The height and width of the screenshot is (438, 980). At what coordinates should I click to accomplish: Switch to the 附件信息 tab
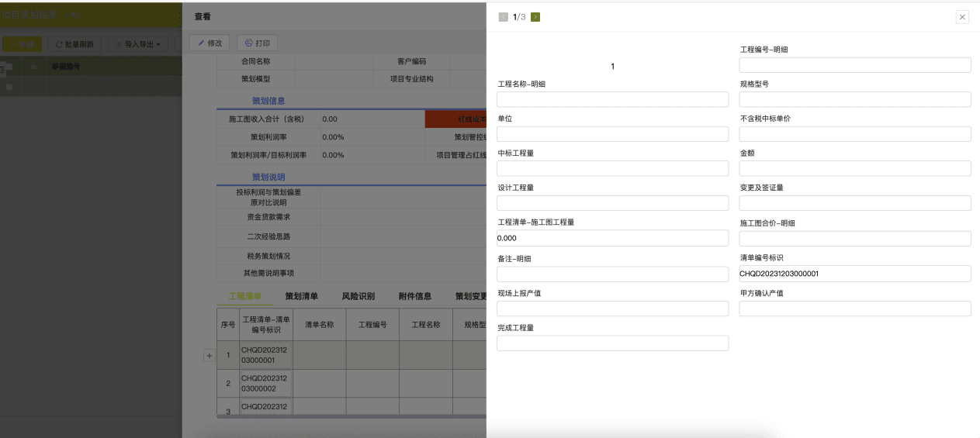tap(415, 296)
